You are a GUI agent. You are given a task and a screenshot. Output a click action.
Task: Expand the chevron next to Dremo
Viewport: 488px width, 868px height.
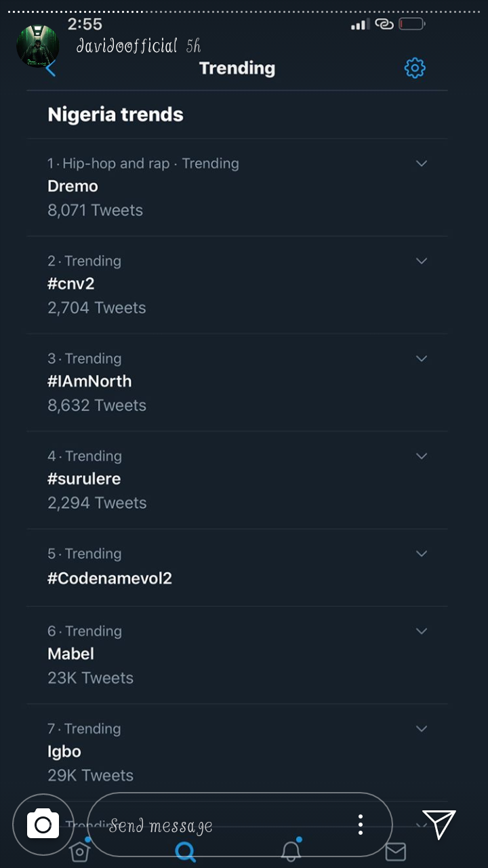point(422,163)
